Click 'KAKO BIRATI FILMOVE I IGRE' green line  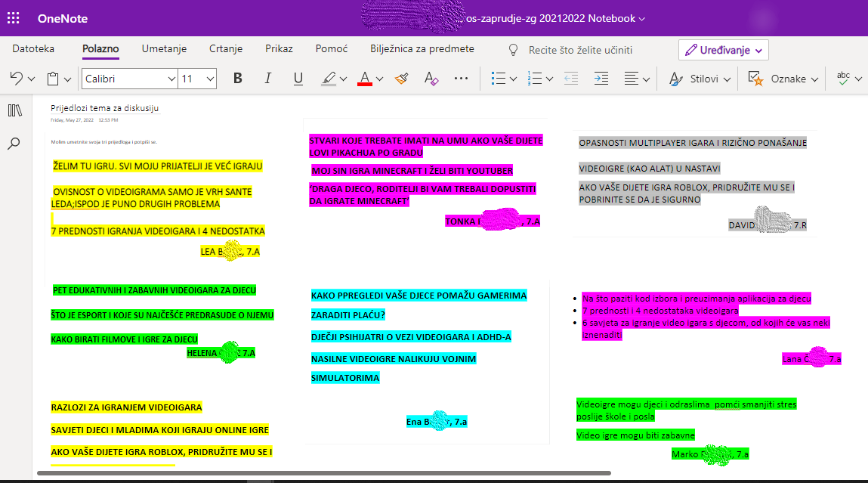tap(124, 339)
